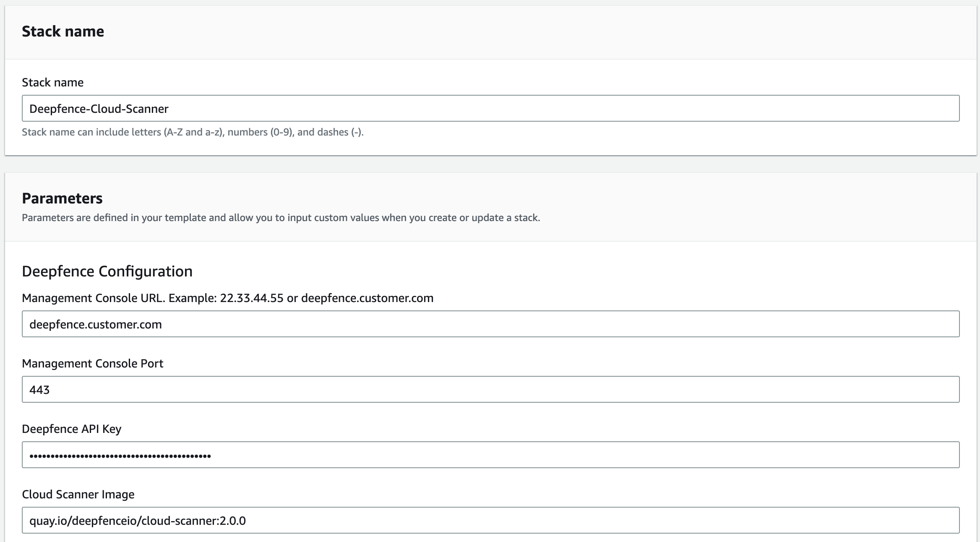Click the Management Console Port label

click(92, 363)
